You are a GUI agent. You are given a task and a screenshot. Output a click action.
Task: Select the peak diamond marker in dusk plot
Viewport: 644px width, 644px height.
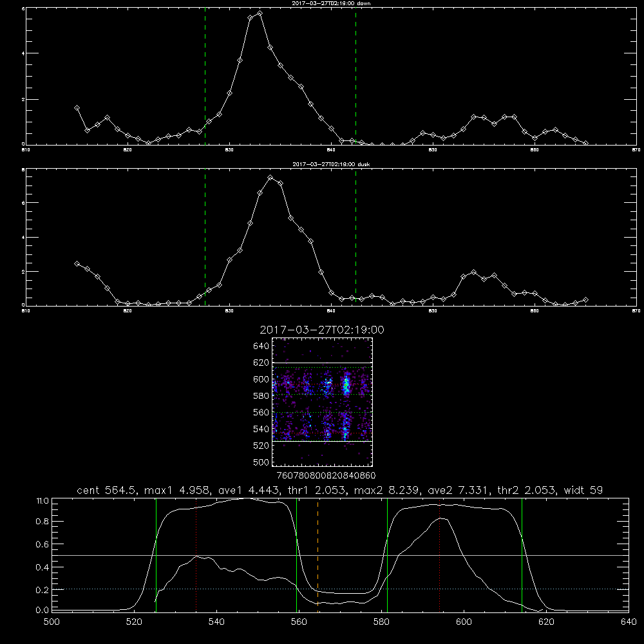pos(270,178)
